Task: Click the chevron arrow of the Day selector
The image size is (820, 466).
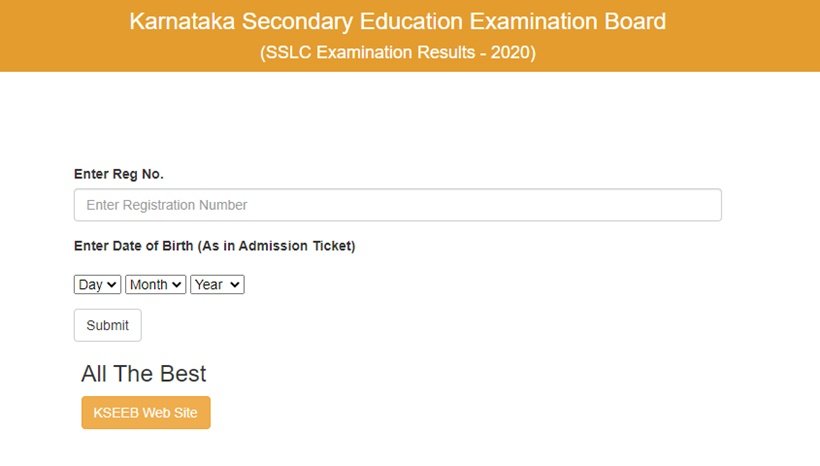Action: point(112,285)
